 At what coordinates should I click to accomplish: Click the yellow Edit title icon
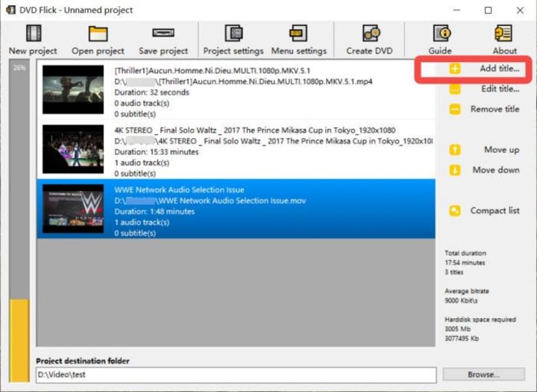[455, 89]
